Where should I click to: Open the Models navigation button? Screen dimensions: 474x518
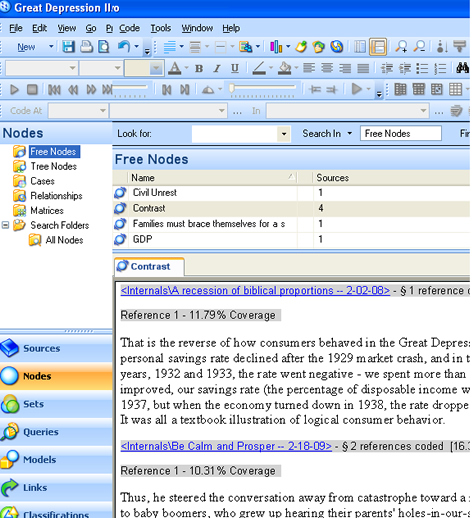56,460
